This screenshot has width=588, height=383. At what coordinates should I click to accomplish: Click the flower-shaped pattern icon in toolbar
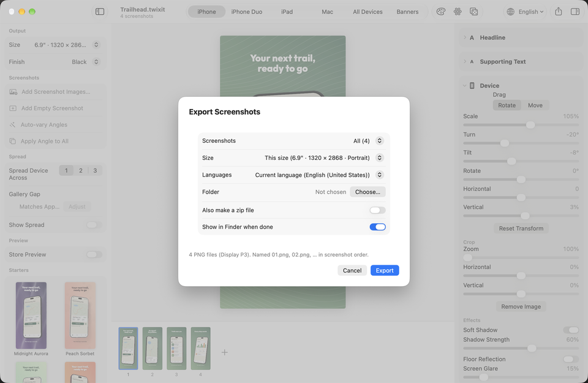point(458,12)
